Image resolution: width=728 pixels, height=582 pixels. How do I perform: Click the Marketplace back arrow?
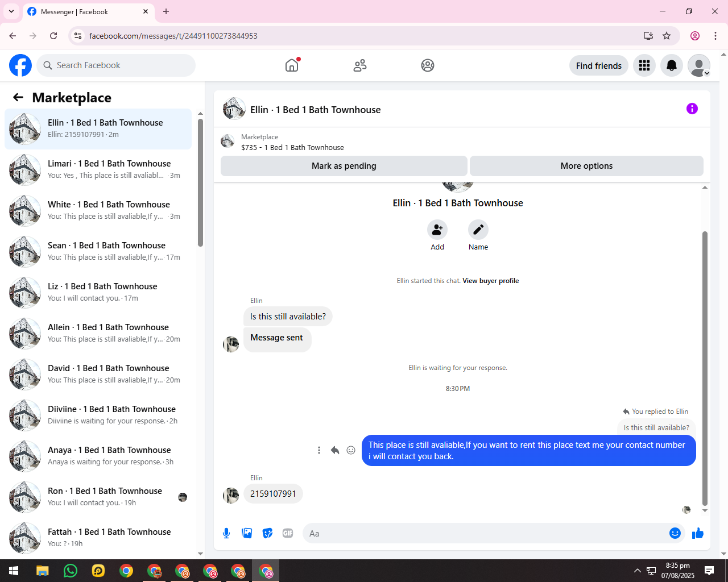point(18,97)
